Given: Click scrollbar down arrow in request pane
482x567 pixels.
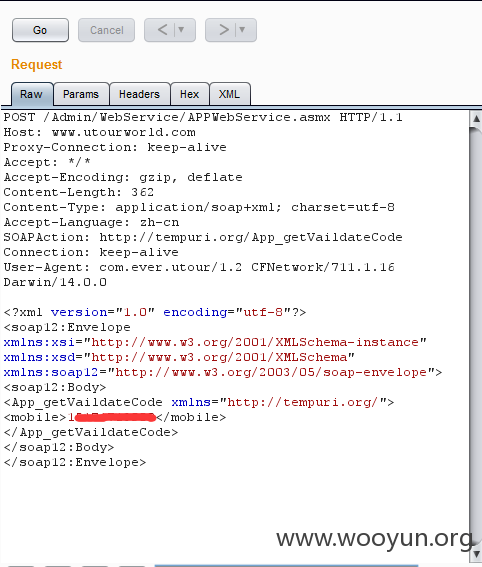Looking at the screenshot, I should pyautogui.click(x=476, y=554).
